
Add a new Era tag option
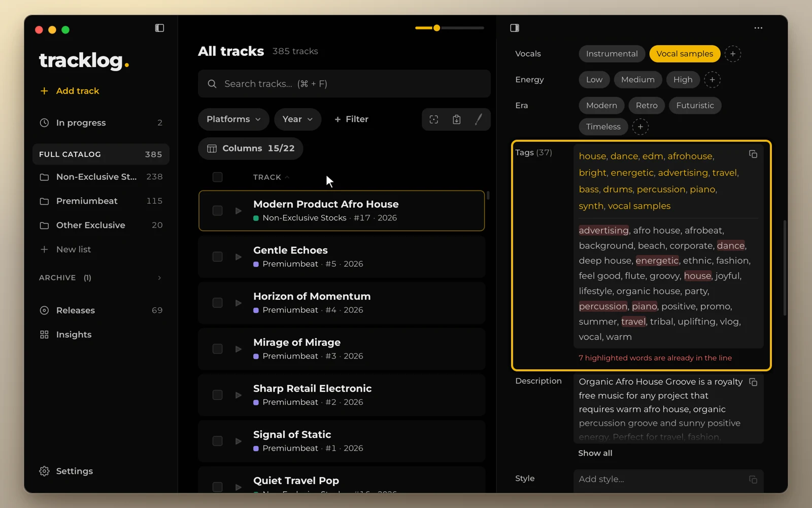pos(640,127)
